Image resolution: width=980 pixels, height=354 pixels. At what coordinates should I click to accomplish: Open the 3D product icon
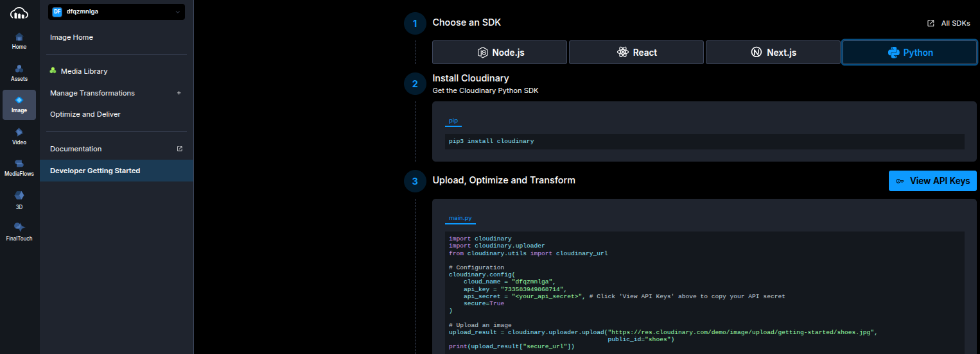[x=19, y=199]
